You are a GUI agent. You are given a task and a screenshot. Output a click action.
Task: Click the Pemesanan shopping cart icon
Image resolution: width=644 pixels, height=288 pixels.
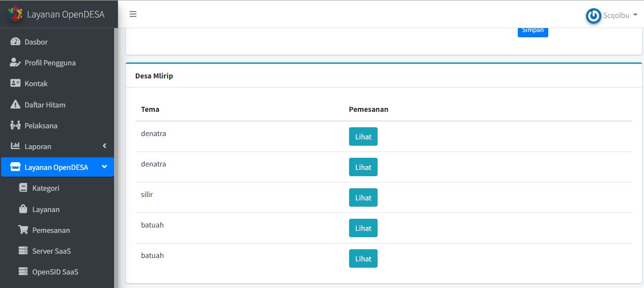23,230
